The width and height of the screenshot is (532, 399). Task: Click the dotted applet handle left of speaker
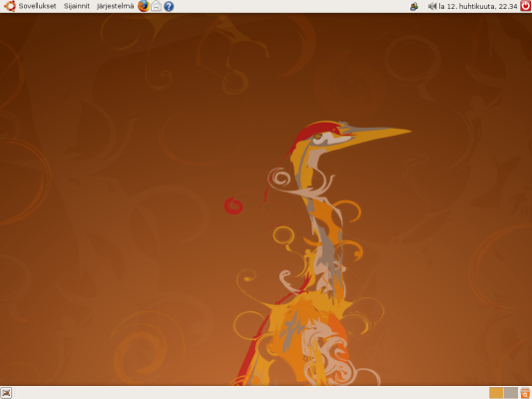pyautogui.click(x=424, y=6)
